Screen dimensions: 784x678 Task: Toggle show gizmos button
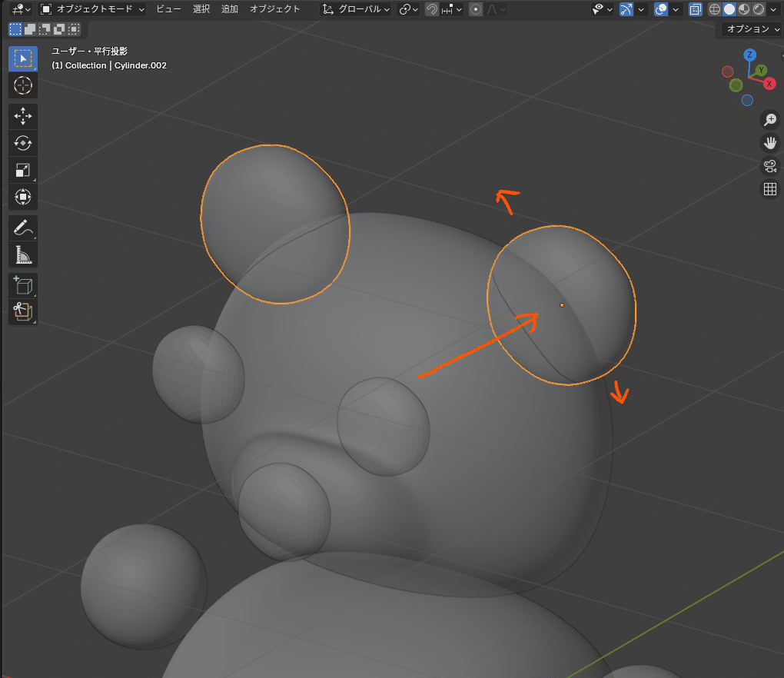point(626,9)
